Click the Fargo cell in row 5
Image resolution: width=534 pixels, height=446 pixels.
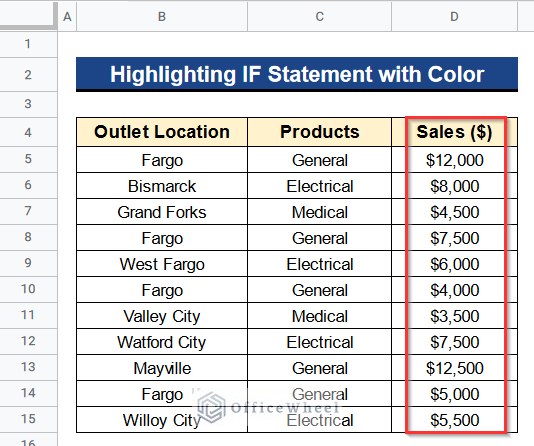point(162,160)
